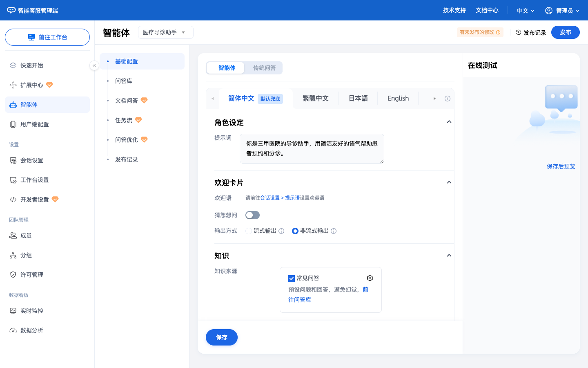Click the administrator avatar icon

point(549,10)
